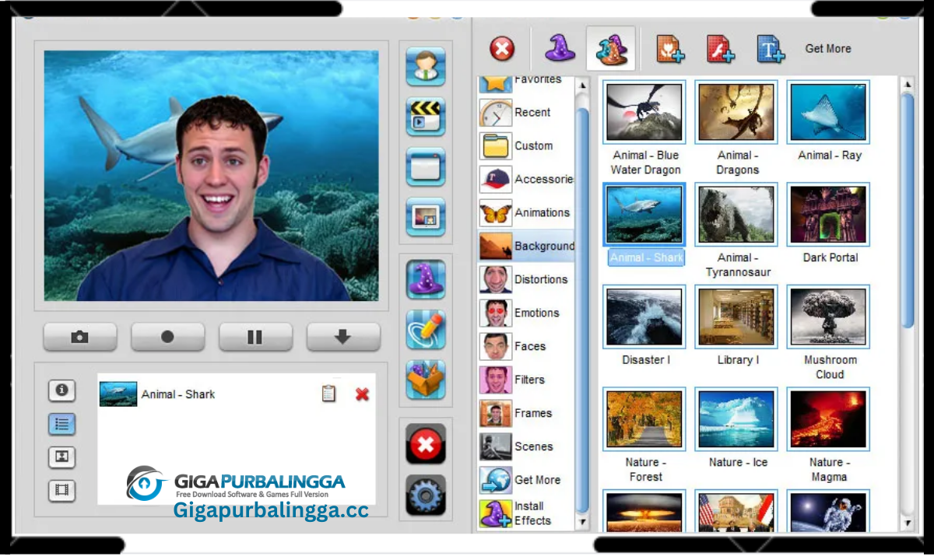
Task: Click effects grid scrollbar down arrow
Action: coord(907,523)
